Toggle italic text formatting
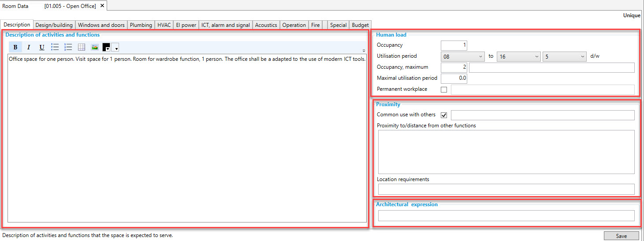The width and height of the screenshot is (644, 241). coord(29,47)
